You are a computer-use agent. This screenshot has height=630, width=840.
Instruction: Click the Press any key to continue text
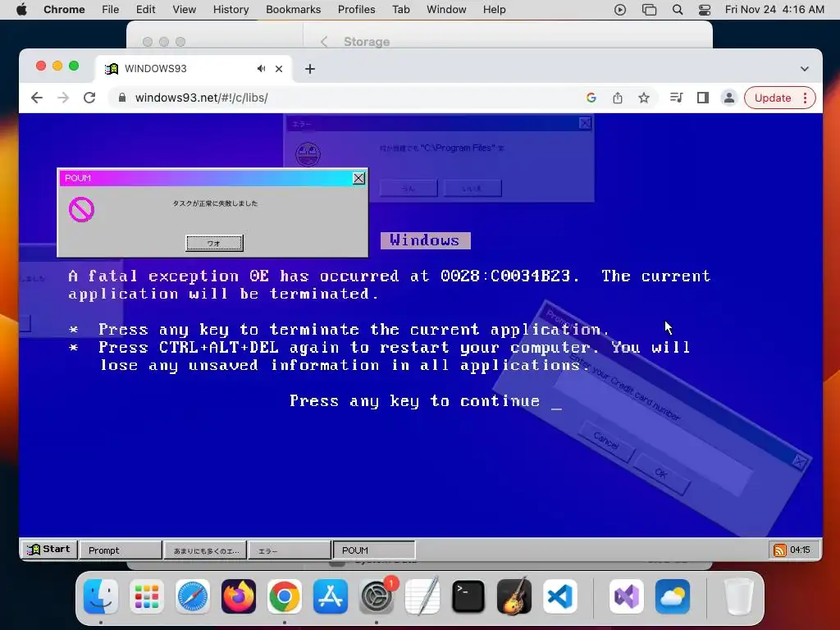point(414,400)
